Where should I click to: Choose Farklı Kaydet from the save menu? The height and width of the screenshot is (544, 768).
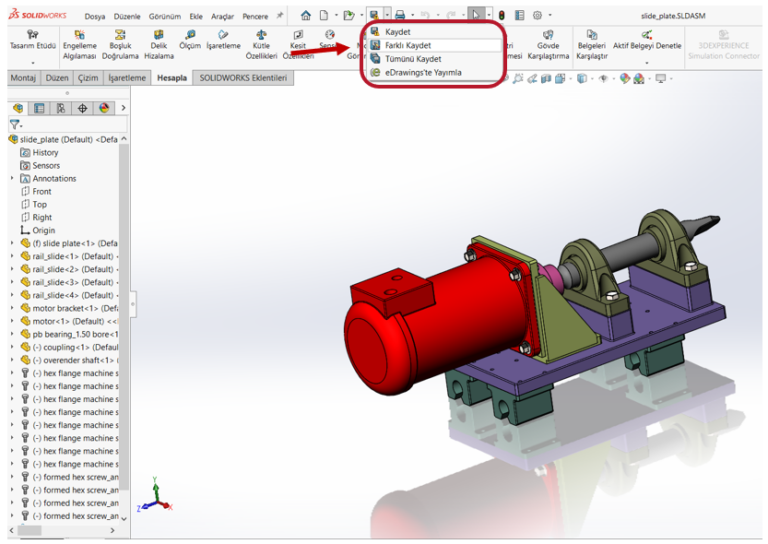407,46
